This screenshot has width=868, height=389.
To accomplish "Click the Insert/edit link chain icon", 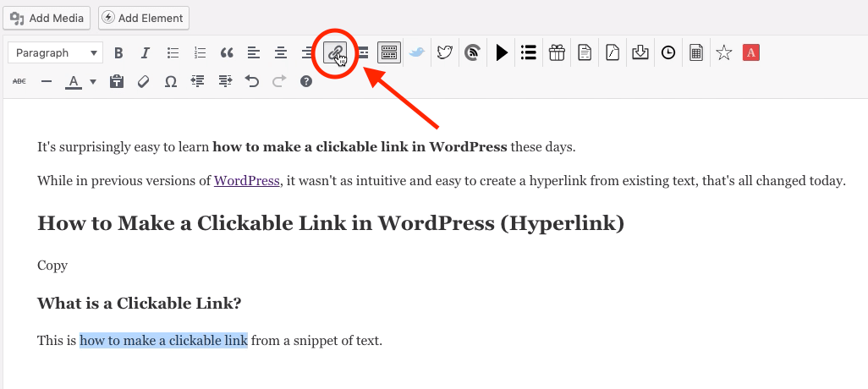I will coord(335,53).
